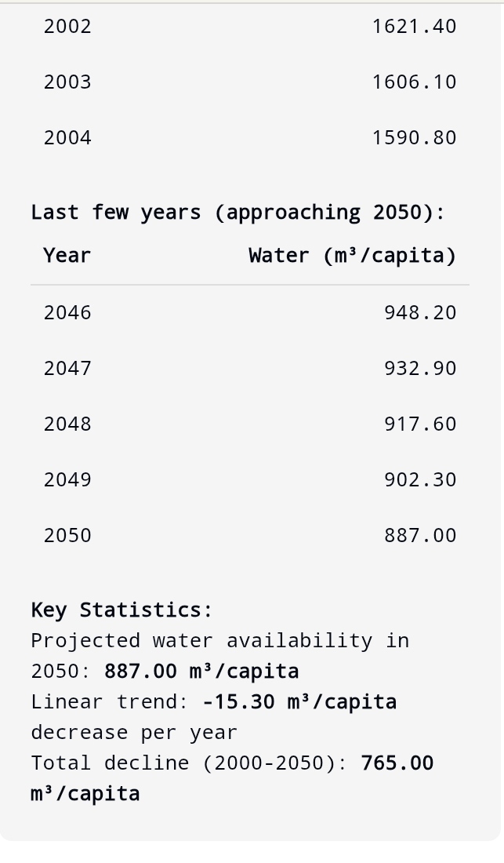Select the 1621.40 water value
Image resolution: width=504 pixels, height=863 pixels.
pos(414,26)
